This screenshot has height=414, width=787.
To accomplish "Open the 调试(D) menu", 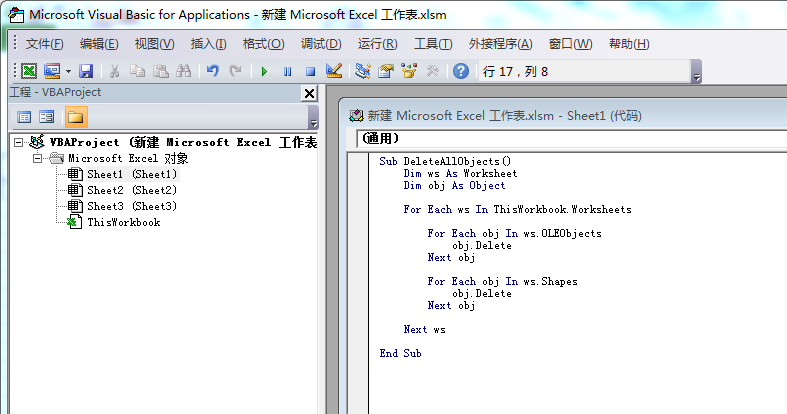I will tap(321, 44).
